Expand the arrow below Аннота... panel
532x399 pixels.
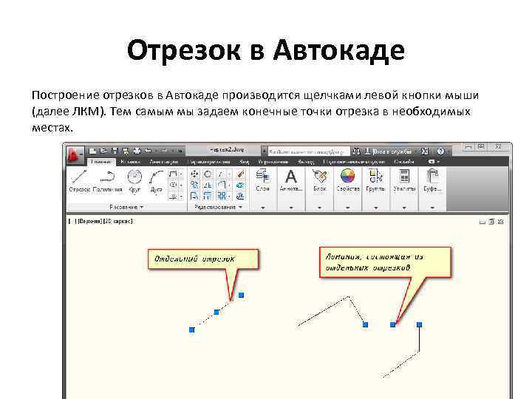pos(291,208)
